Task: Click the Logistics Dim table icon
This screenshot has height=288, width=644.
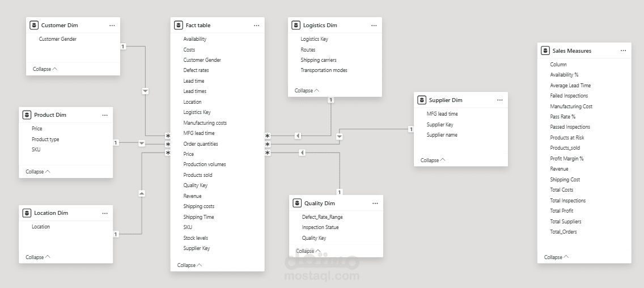Action: click(296, 26)
